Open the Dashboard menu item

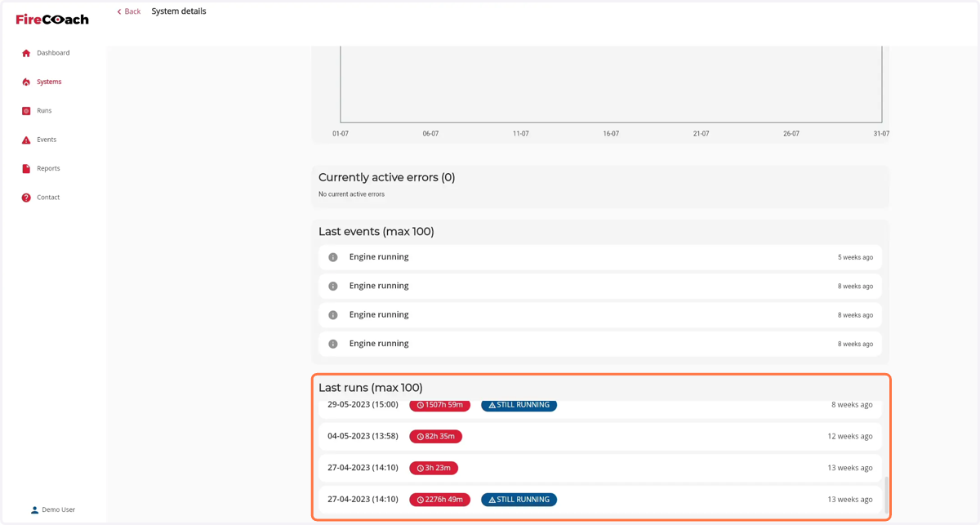[x=53, y=53]
